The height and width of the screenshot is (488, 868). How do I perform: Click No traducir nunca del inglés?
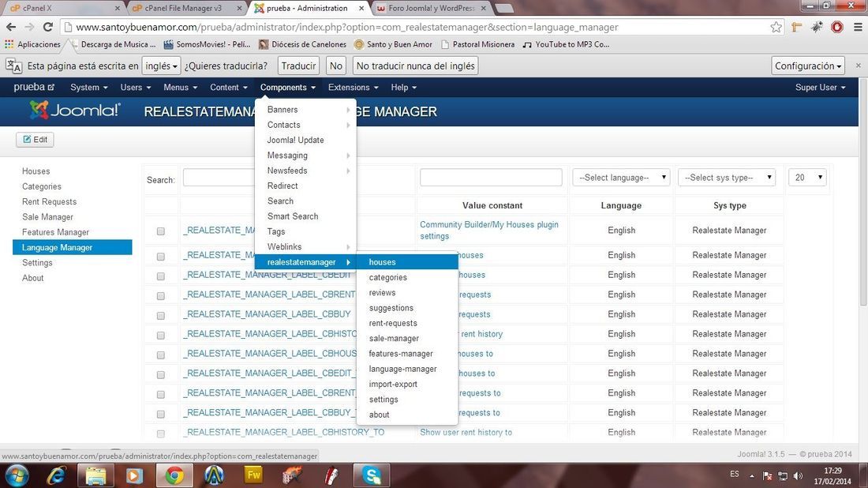pos(415,66)
